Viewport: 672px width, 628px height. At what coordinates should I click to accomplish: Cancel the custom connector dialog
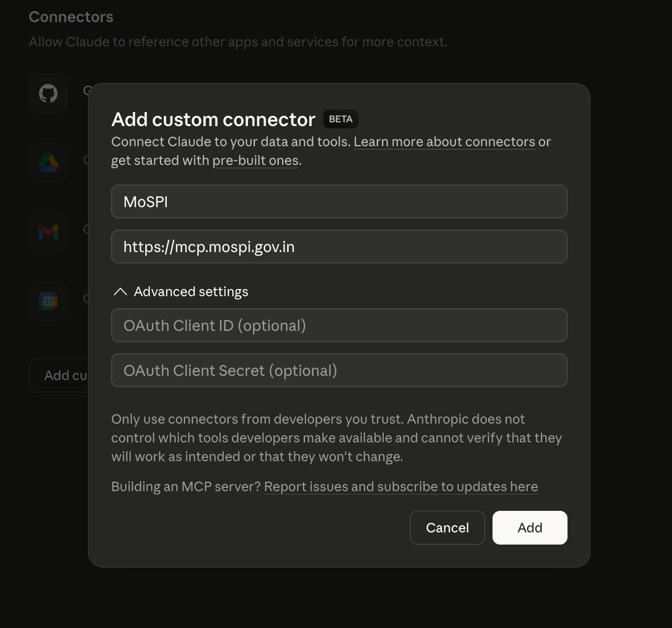(x=447, y=528)
